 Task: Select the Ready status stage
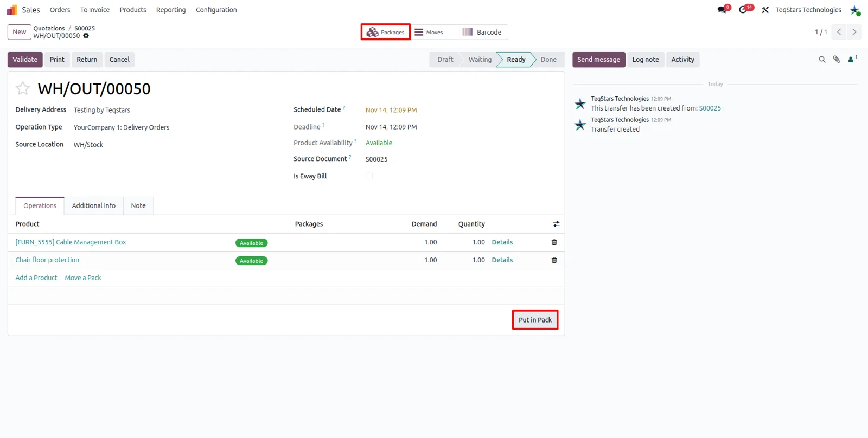tap(516, 60)
